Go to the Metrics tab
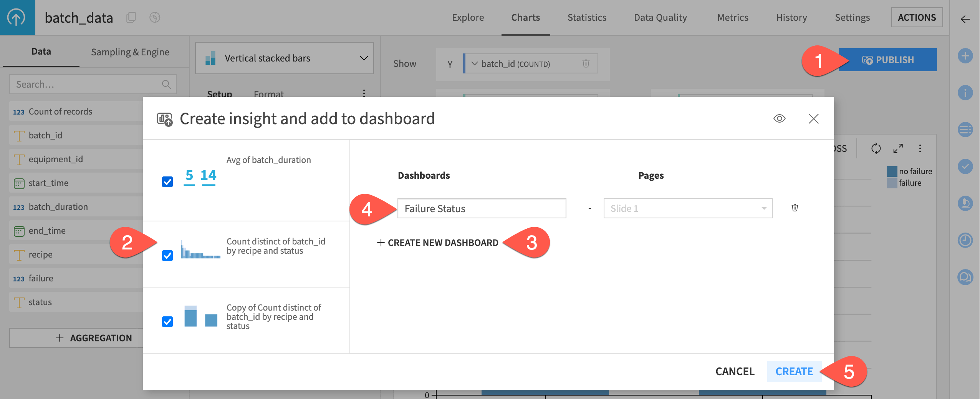The height and width of the screenshot is (399, 980). (x=733, y=17)
